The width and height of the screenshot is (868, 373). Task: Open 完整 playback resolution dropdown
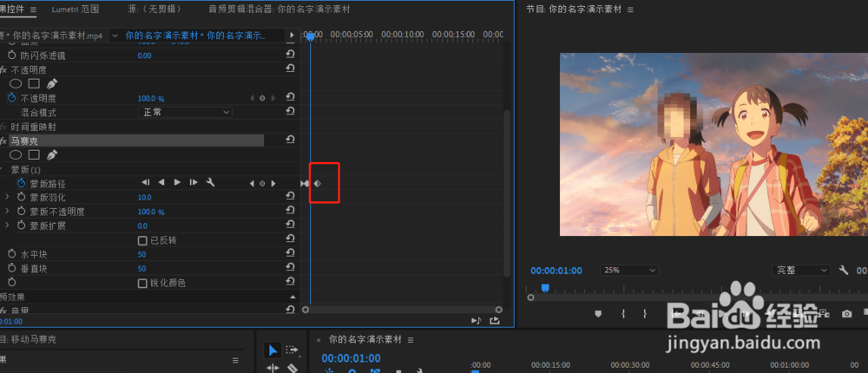[800, 270]
